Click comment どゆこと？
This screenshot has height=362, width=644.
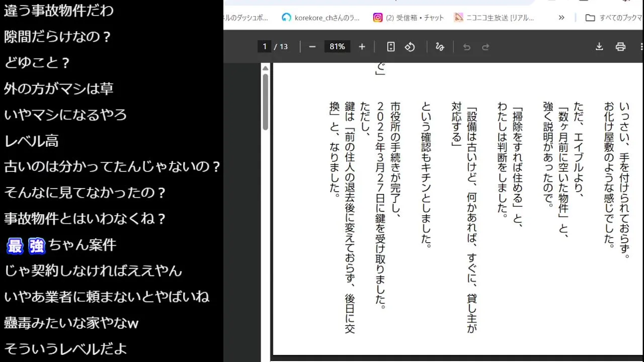37,63
